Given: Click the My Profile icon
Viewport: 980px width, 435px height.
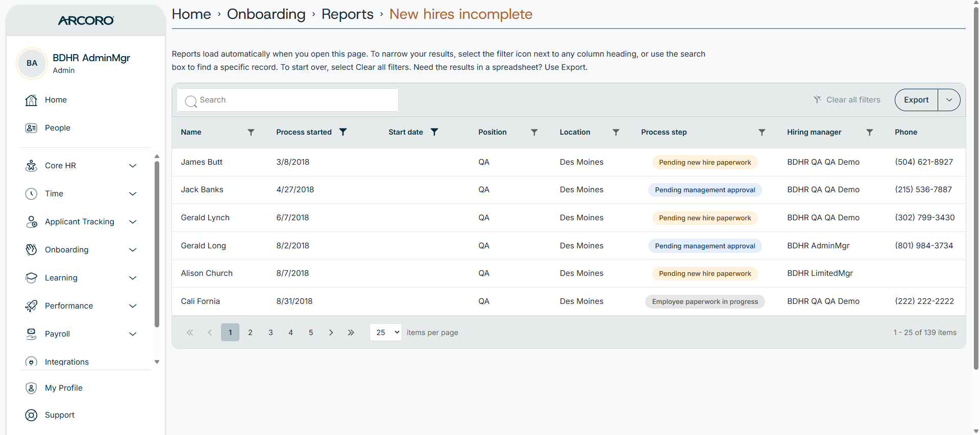Looking at the screenshot, I should pos(31,388).
